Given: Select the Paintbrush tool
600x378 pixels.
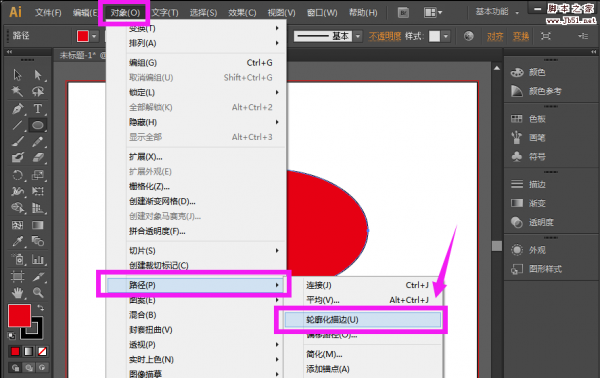Looking at the screenshot, I should click(x=18, y=142).
